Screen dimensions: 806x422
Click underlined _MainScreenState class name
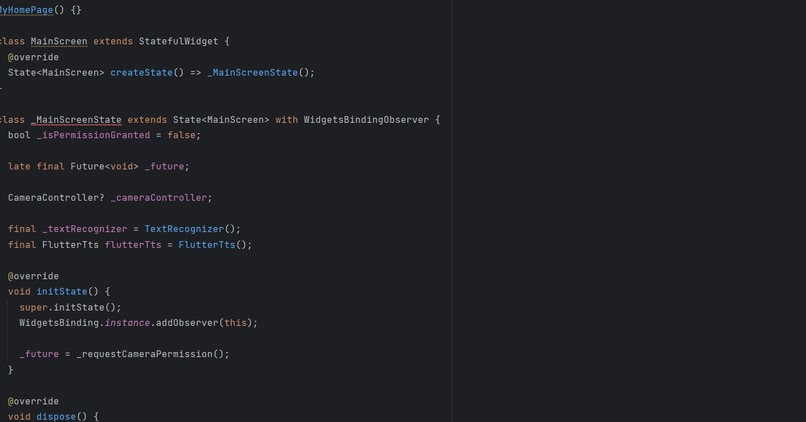[x=76, y=120]
